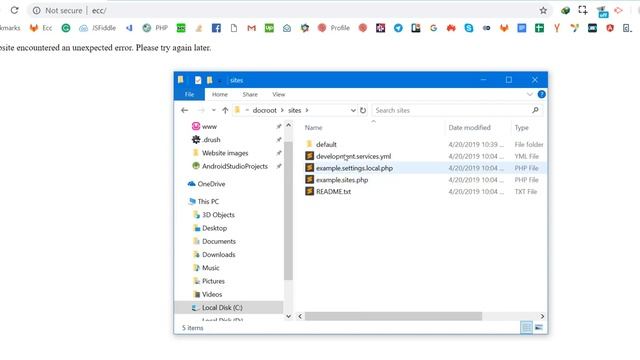Open the Y Combinator bookmark icon
This screenshot has width=640, height=360.
click(557, 28)
